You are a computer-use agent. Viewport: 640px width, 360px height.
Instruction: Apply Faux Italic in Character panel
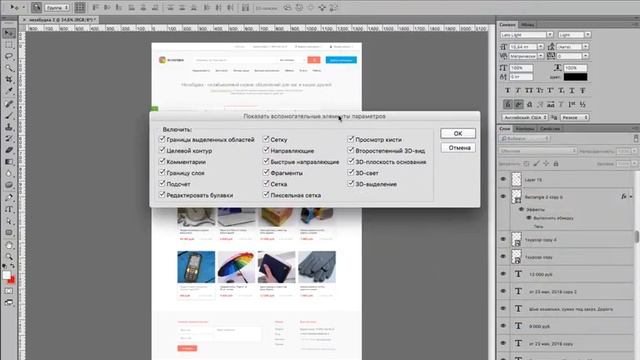[518, 91]
